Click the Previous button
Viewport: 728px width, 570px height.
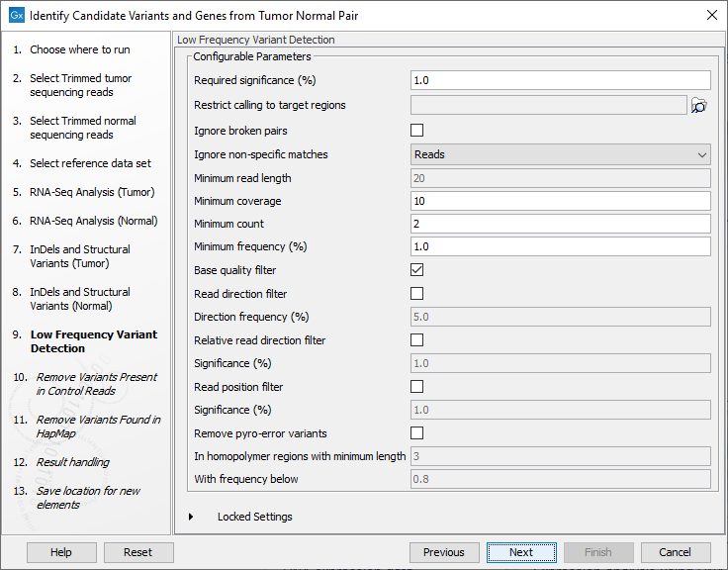[444, 552]
